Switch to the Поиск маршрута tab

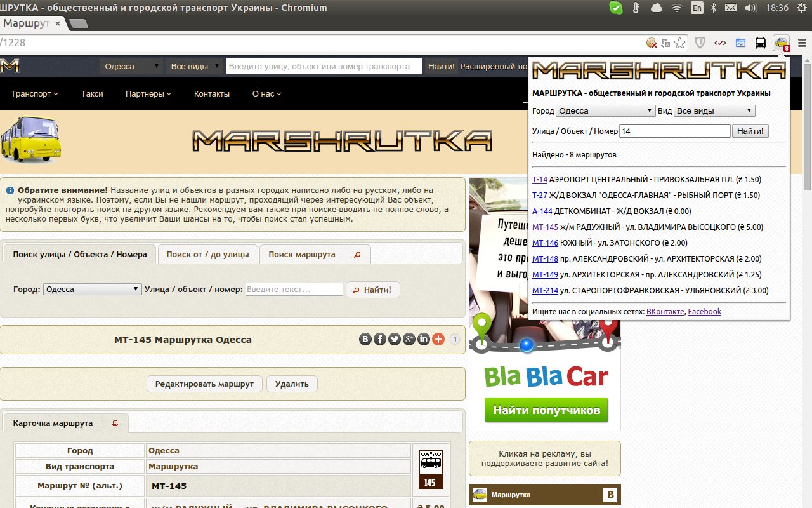pyautogui.click(x=315, y=254)
